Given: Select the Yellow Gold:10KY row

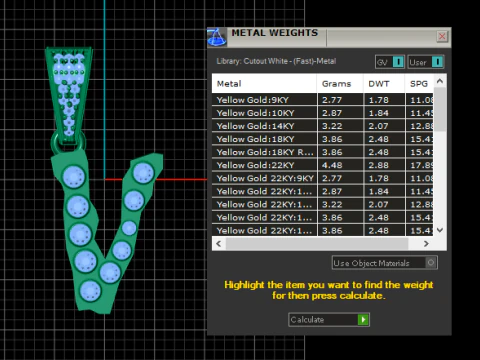Looking at the screenshot, I should [x=323, y=113].
